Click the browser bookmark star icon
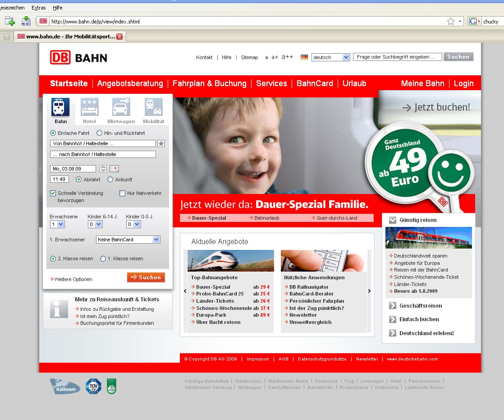Viewport: 504px width, 420px height. click(451, 21)
